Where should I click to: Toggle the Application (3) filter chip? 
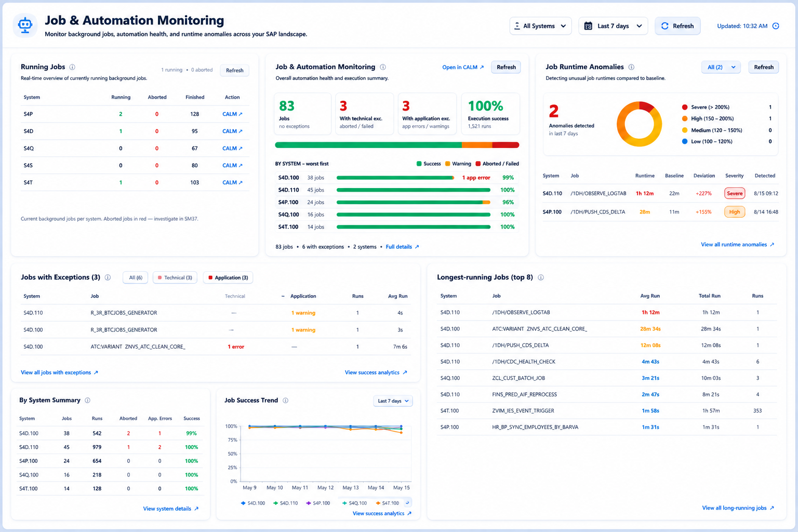228,278
